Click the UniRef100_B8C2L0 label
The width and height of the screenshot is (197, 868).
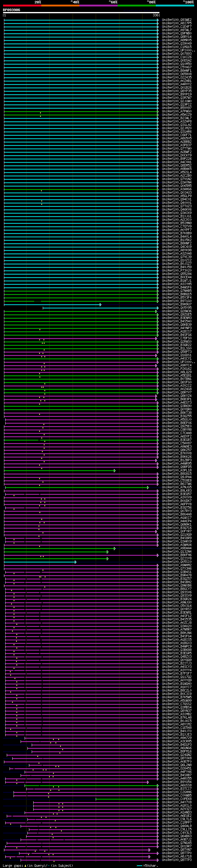pyautogui.click(x=177, y=691)
